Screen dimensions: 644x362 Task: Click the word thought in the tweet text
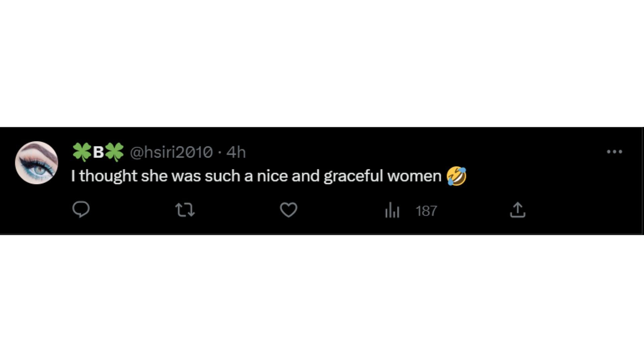(x=108, y=176)
